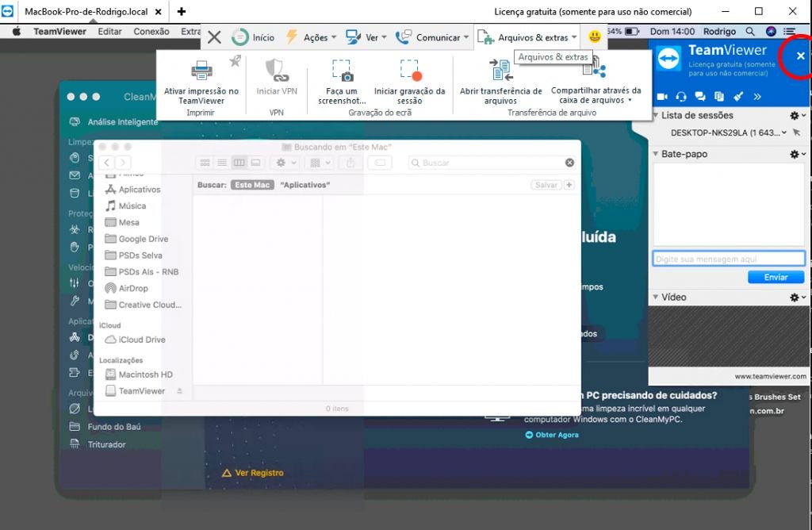Go back in Finder with left arrow
Viewport: 812px width, 530px height.
(107, 163)
